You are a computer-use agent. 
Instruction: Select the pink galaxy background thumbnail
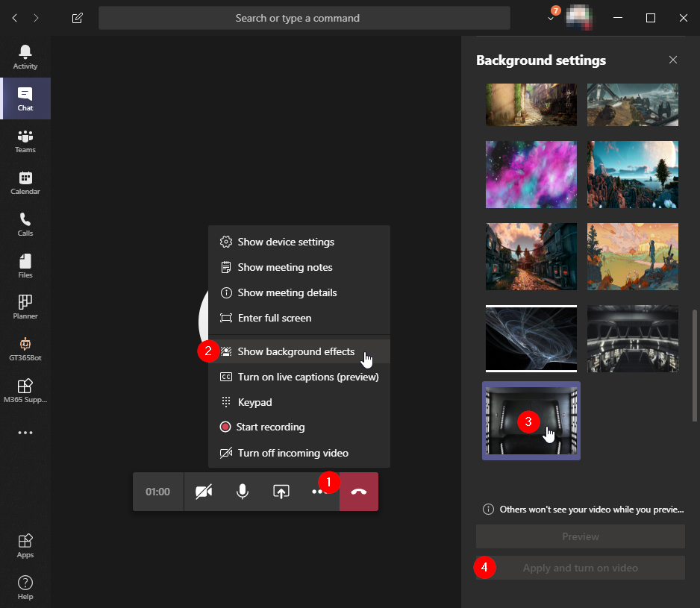tap(531, 175)
